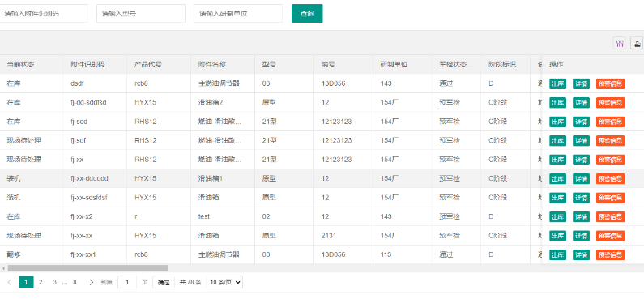Open the 10条/页 page size dropdown
The width and height of the screenshot is (644, 299).
pyautogui.click(x=224, y=282)
